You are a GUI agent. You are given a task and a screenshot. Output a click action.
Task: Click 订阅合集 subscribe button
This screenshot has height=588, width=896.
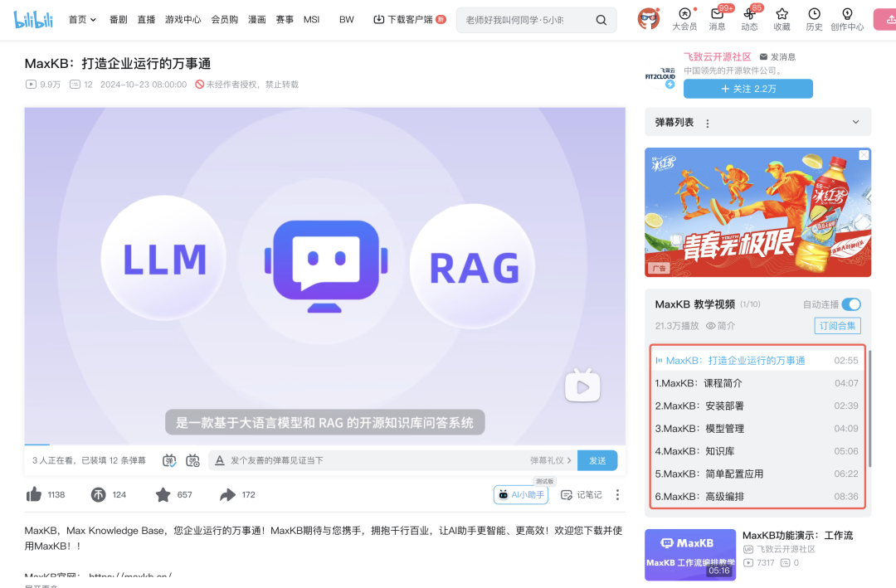837,326
